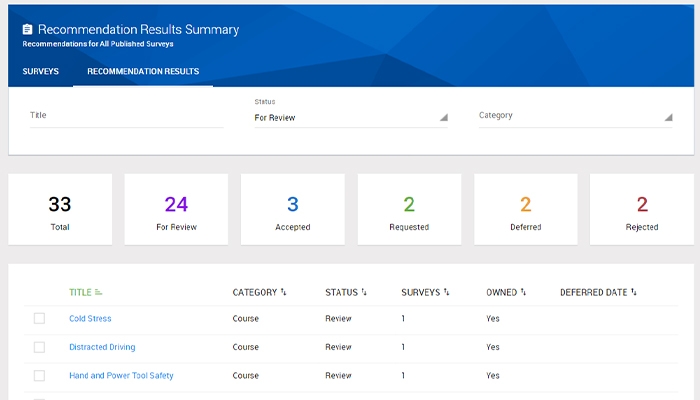Open the Distracted Driving link

pyautogui.click(x=102, y=347)
